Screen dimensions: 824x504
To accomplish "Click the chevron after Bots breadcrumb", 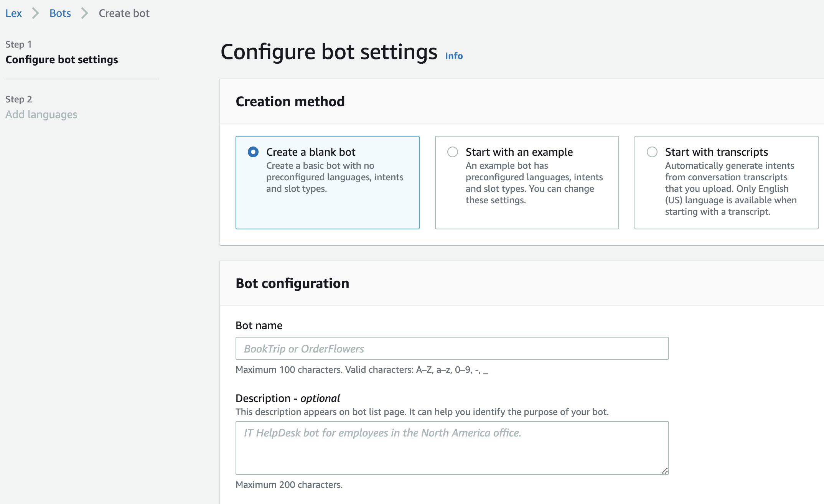I will pos(85,13).
